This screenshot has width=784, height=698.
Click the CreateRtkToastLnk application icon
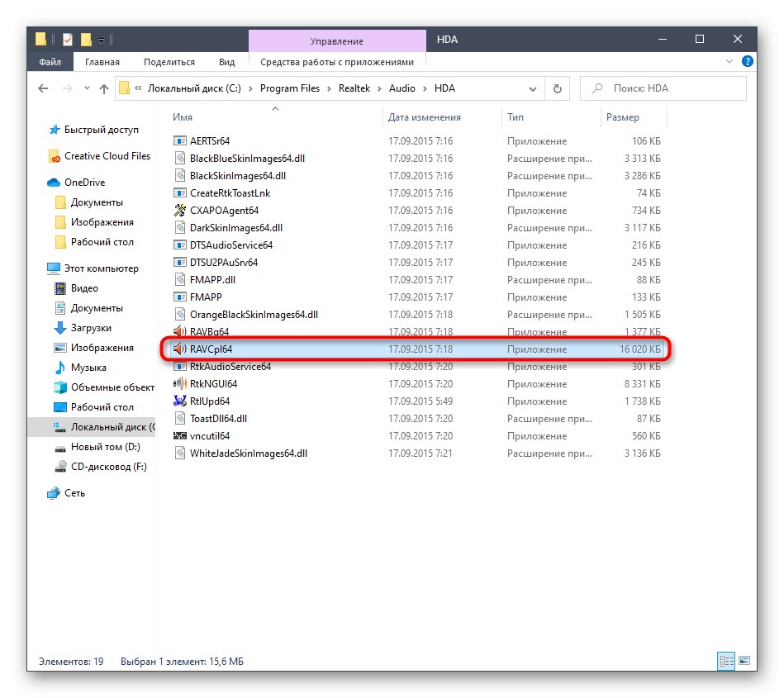[179, 193]
